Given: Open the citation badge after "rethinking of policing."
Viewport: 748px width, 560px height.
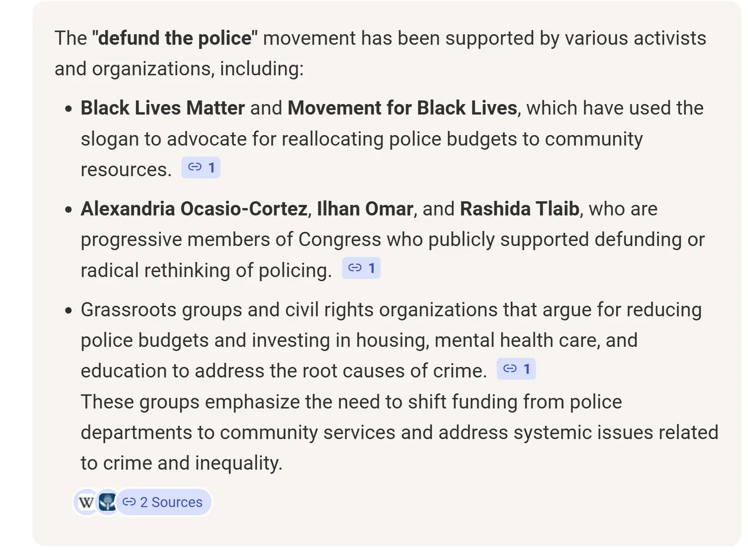Looking at the screenshot, I should 361,268.
